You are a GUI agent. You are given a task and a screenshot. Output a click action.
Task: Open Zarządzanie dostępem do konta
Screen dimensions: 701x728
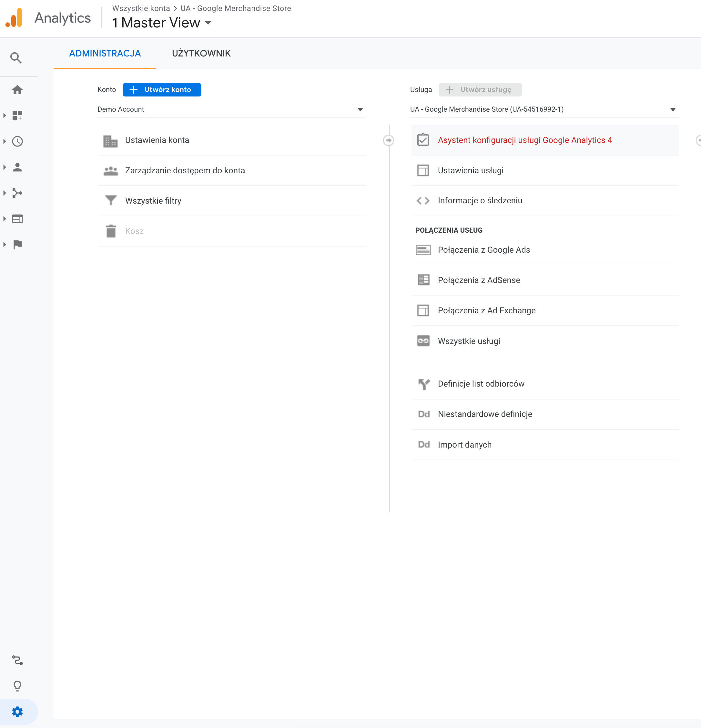click(x=232, y=170)
